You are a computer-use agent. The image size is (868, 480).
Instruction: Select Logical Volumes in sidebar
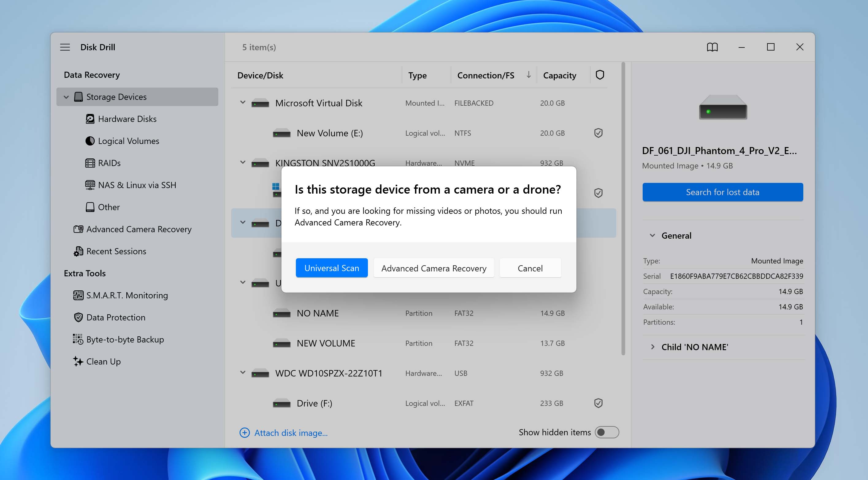129,141
